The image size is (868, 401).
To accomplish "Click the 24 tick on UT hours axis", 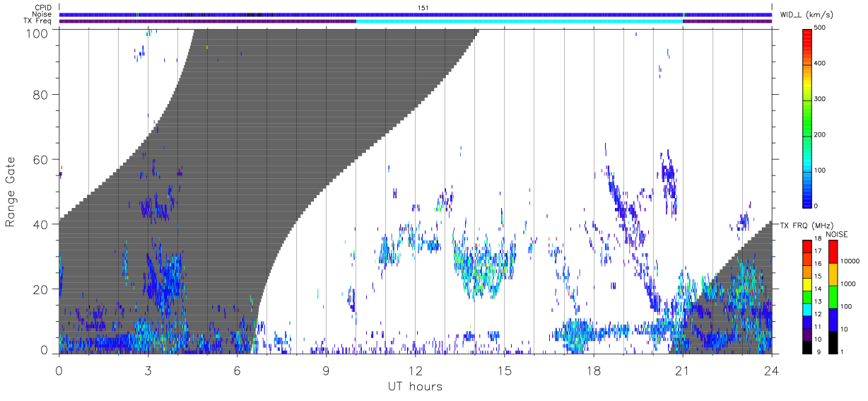I will point(771,370).
